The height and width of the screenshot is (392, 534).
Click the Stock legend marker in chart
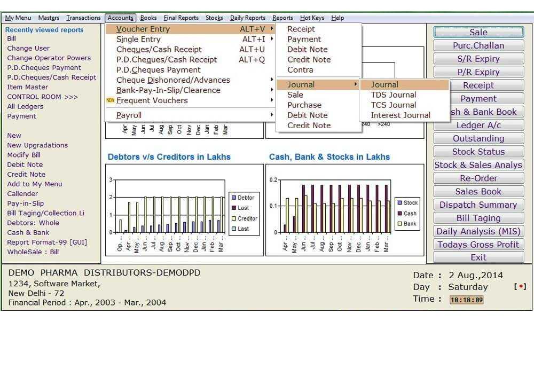[400, 202]
